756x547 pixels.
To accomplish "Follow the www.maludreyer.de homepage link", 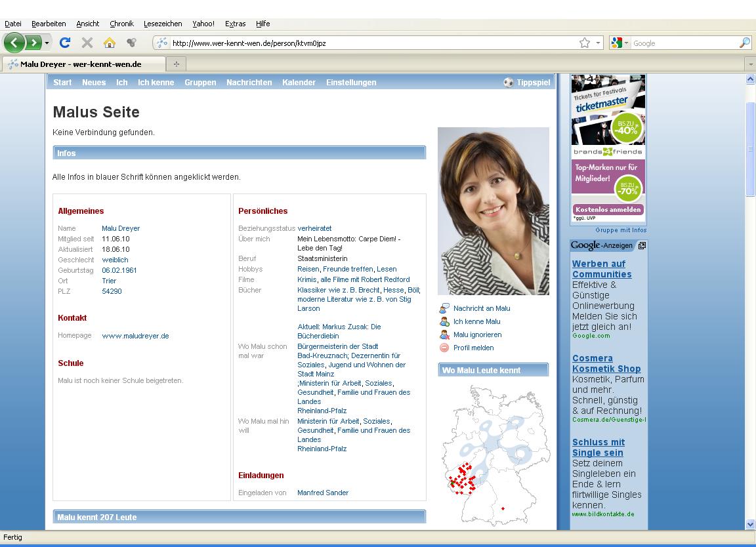I will click(x=135, y=336).
